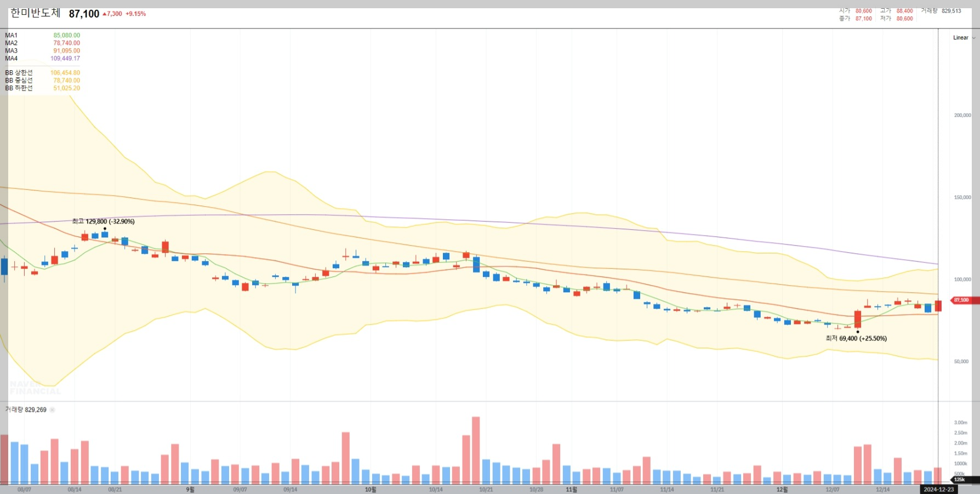980x494 pixels.
Task: Click the +9.15% change percentage
Action: click(136, 14)
